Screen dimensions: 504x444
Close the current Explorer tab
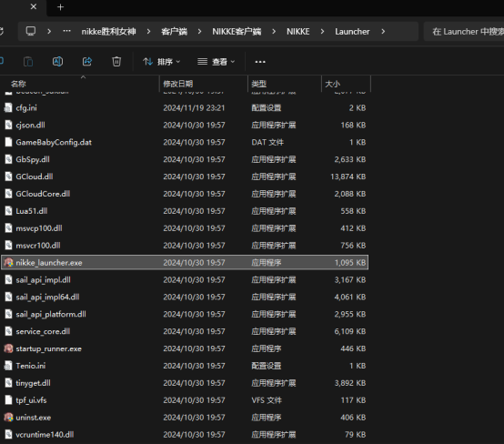pos(34,6)
